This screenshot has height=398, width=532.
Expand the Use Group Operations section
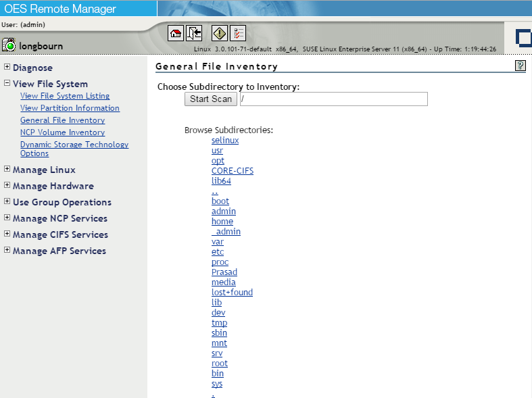[x=7, y=201]
